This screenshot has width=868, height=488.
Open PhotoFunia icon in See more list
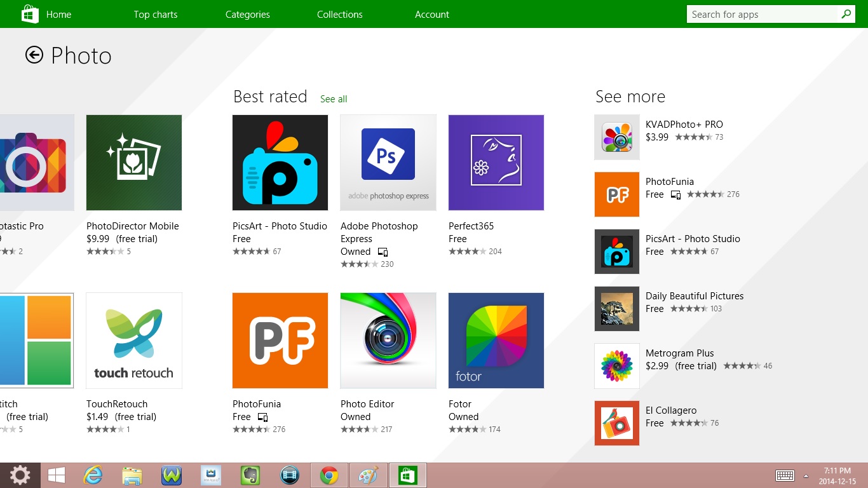point(617,194)
